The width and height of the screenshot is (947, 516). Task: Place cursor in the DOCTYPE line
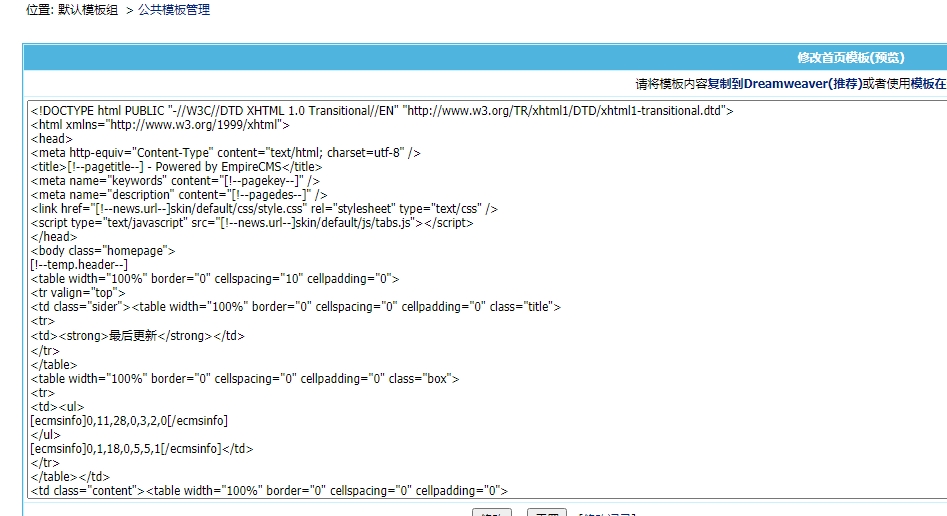[380, 111]
